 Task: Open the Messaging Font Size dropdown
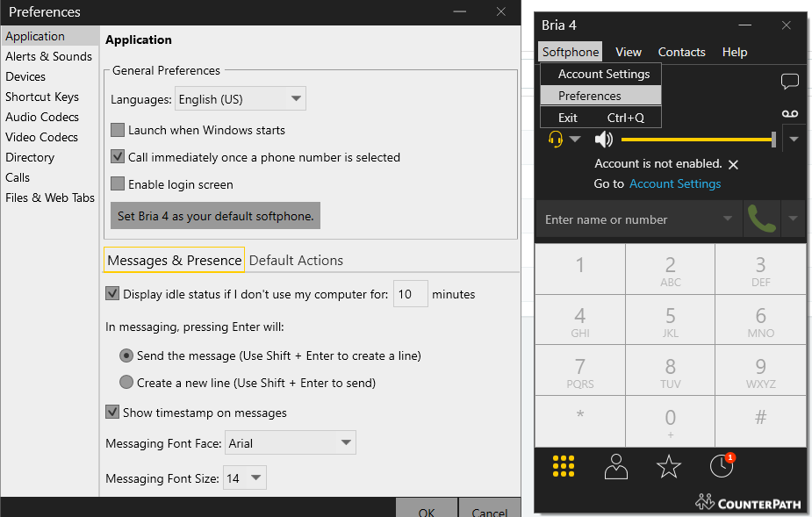pos(244,478)
